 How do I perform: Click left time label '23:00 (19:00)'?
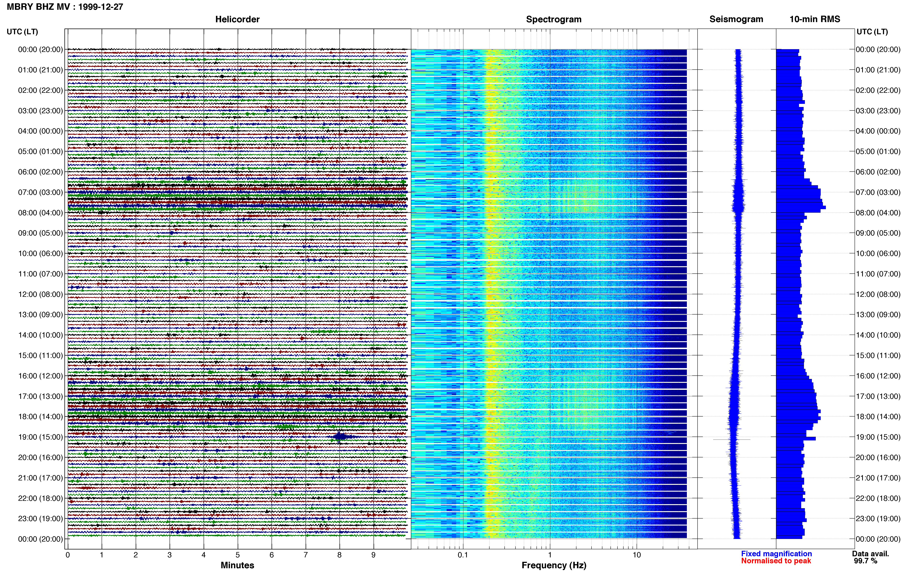41,519
